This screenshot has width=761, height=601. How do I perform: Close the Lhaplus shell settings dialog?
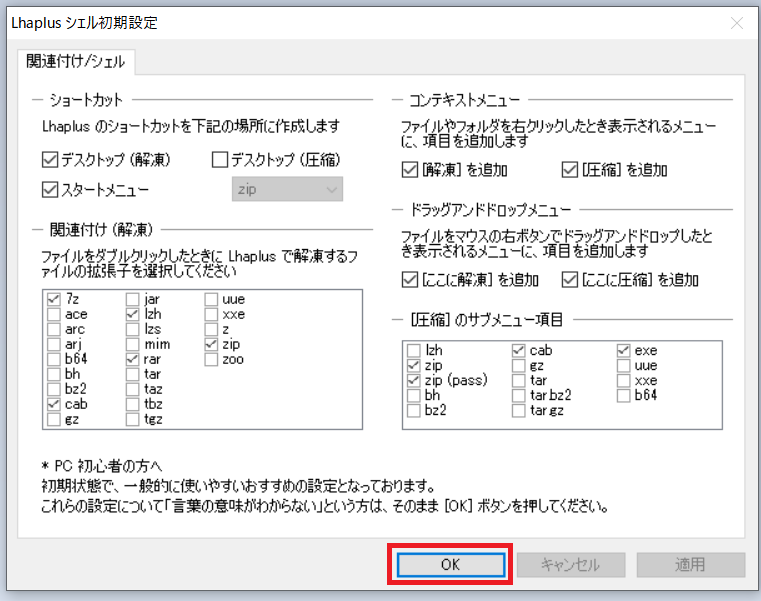(737, 23)
